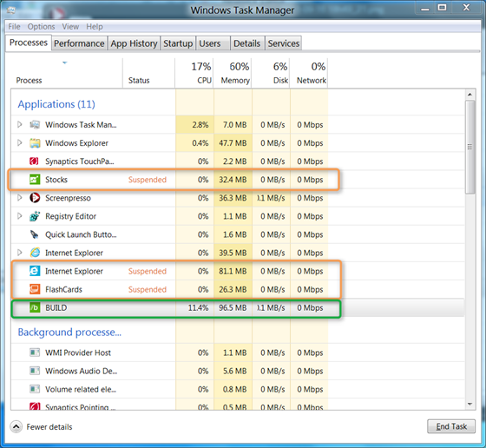The image size is (486, 448).
Task: Click the Quick Launch Buttons icon
Action: click(34, 234)
